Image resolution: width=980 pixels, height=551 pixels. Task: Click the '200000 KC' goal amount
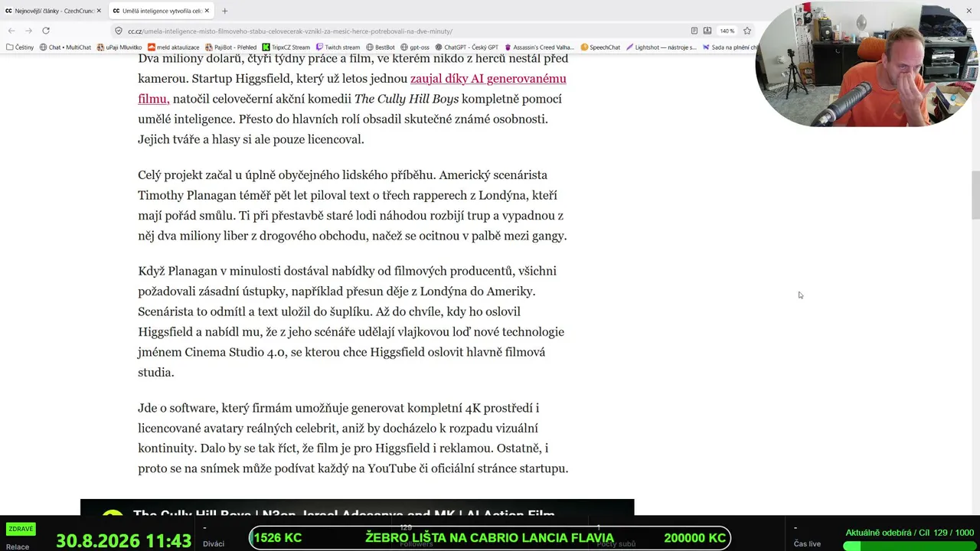tap(694, 538)
